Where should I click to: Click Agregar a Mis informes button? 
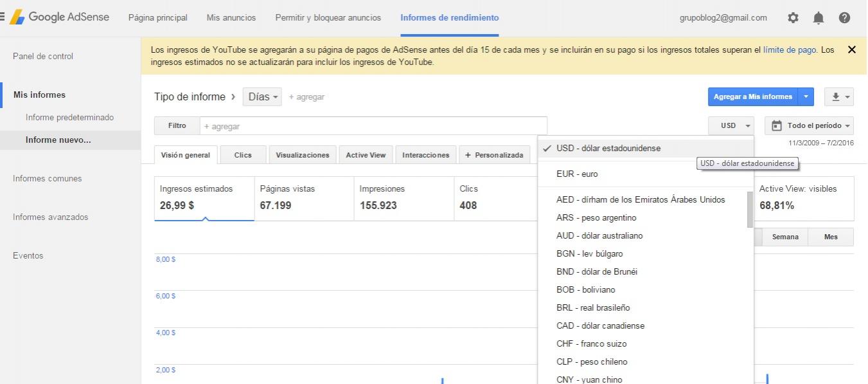[x=753, y=97]
